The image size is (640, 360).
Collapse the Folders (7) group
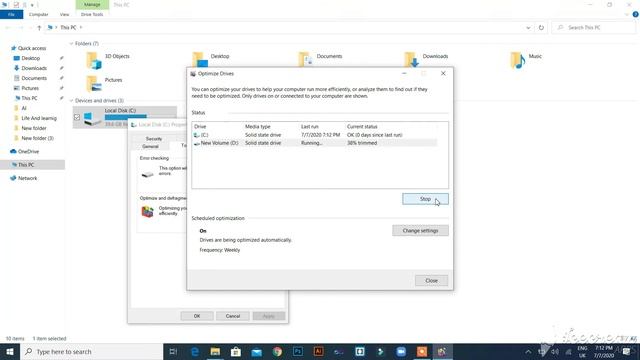(x=71, y=43)
